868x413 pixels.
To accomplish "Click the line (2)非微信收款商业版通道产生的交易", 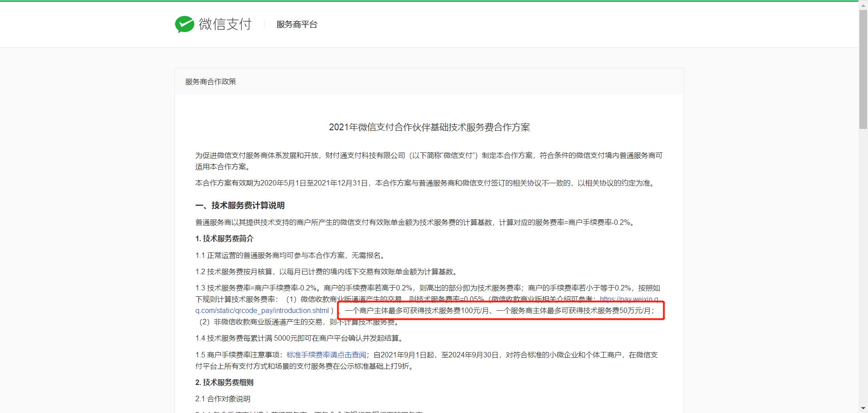I will [x=299, y=322].
